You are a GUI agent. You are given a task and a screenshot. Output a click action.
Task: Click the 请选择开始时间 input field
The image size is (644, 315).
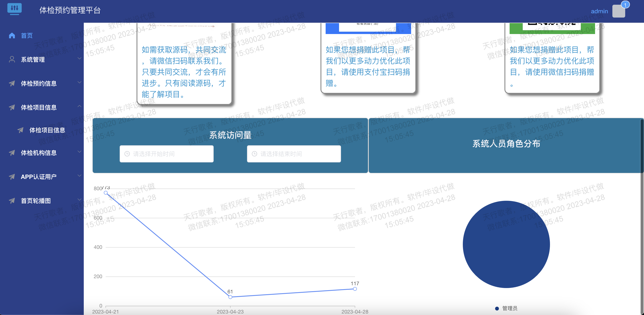pyautogui.click(x=166, y=154)
